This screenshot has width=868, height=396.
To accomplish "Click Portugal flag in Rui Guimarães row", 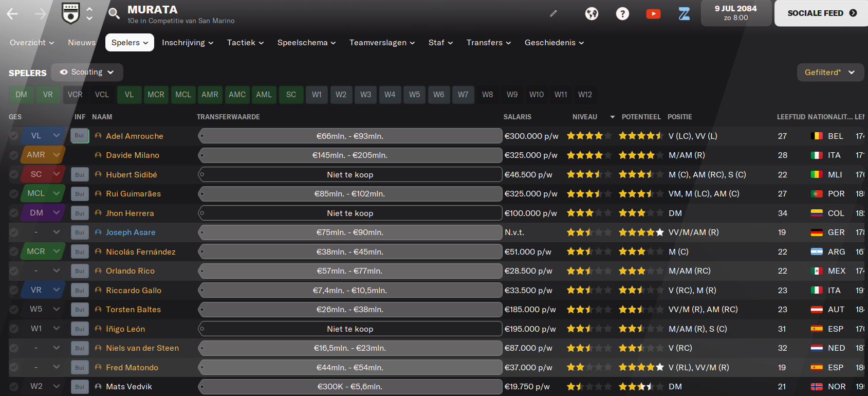I will click(817, 194).
